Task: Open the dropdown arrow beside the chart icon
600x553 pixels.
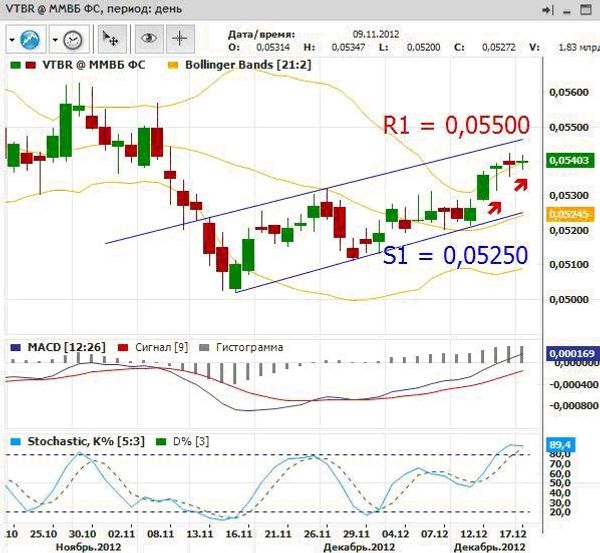Action: 12,40
